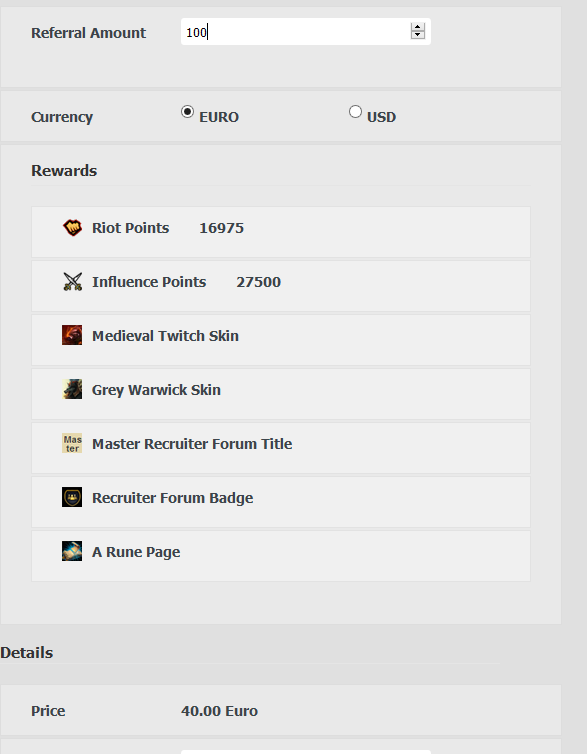Click the Recruiter Forum Badge text
This screenshot has height=754, width=587.
point(173,498)
